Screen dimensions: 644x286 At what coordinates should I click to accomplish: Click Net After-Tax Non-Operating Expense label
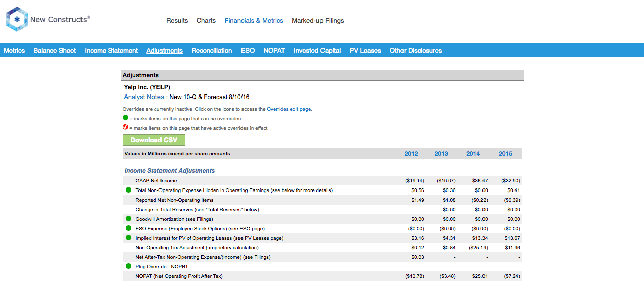pyautogui.click(x=203, y=257)
